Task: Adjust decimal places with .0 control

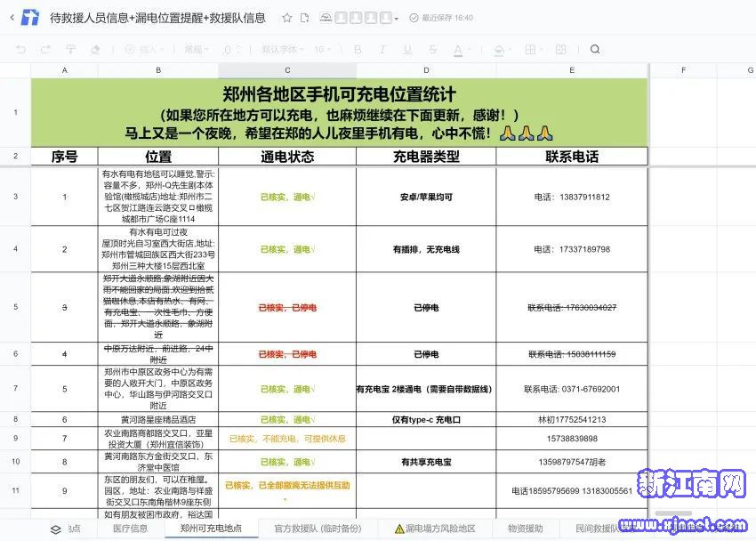Action: click(232, 49)
